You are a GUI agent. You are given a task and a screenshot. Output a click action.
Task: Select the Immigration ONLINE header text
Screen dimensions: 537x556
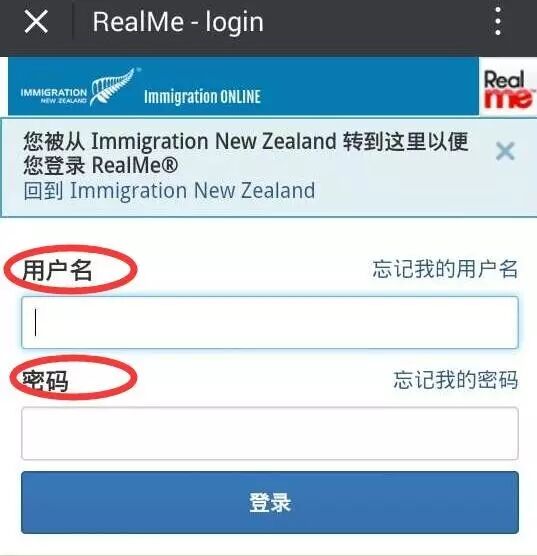coord(203,97)
